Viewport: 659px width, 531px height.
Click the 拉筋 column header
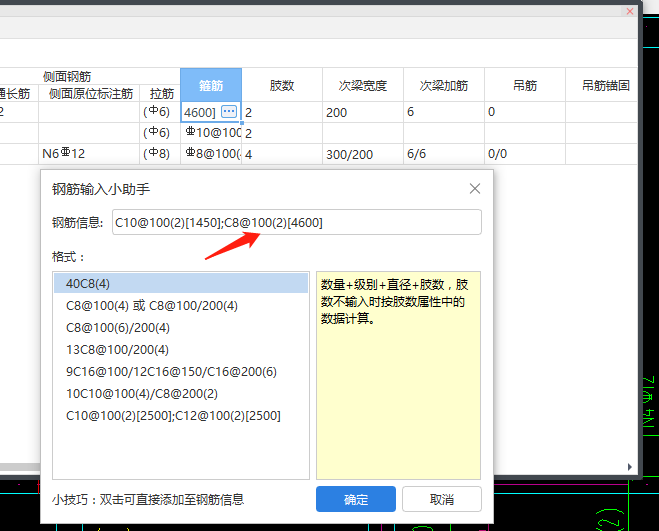pyautogui.click(x=160, y=93)
